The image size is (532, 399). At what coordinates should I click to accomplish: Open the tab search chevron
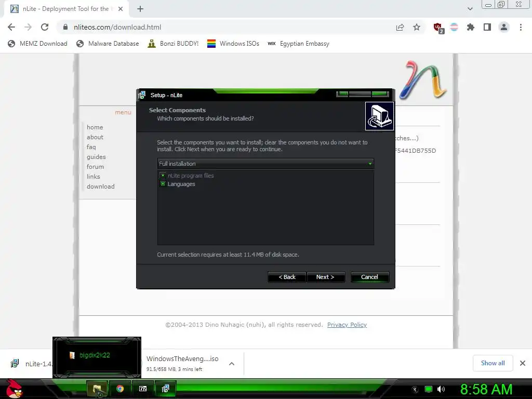(x=470, y=9)
